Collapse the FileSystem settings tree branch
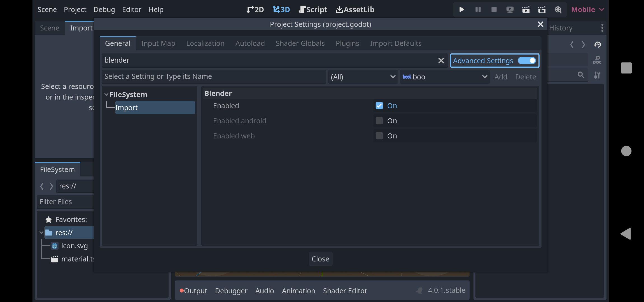Viewport: 644px width, 302px height. click(x=106, y=94)
